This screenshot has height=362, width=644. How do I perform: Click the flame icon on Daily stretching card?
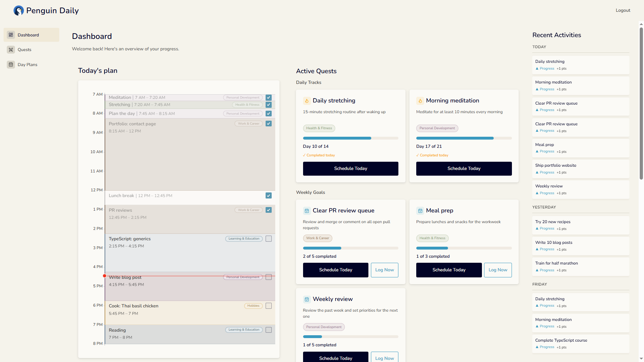[x=307, y=101]
